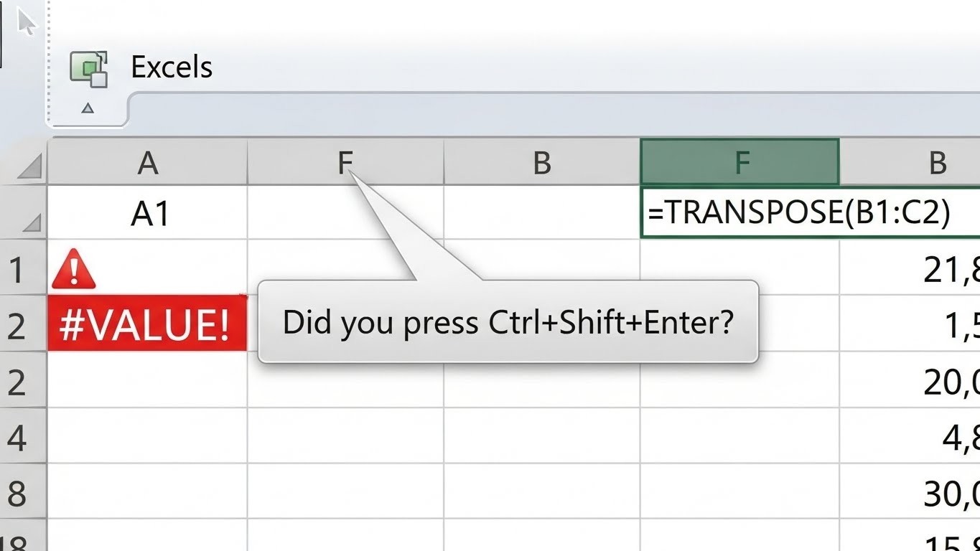The width and height of the screenshot is (980, 551).
Task: Click the green Excel application icon
Action: 89,69
